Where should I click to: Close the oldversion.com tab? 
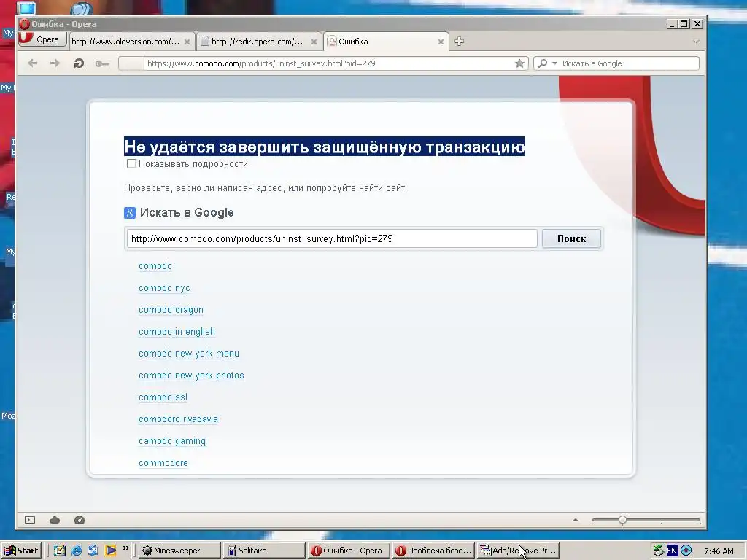187,42
